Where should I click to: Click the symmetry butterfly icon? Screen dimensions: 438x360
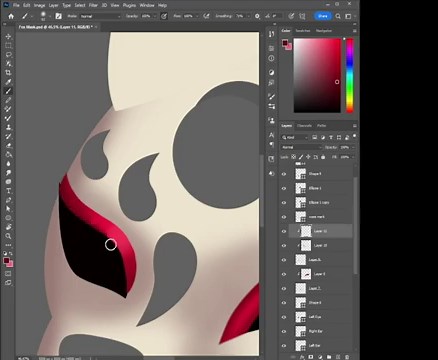coord(302,16)
